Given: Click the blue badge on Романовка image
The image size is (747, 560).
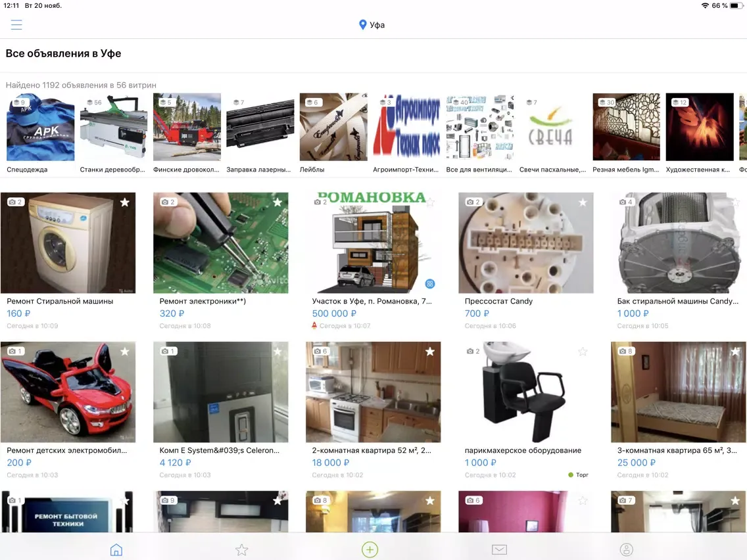Looking at the screenshot, I should click(x=429, y=284).
